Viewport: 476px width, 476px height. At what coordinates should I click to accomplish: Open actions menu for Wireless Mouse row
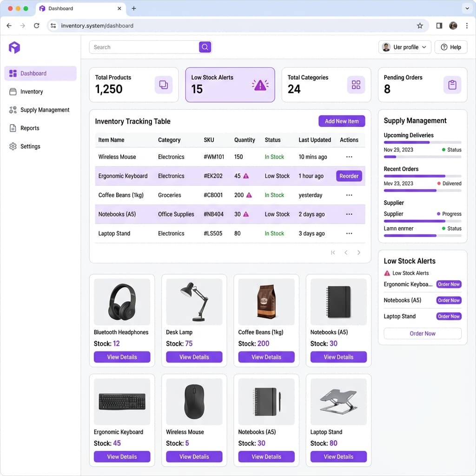point(349,157)
